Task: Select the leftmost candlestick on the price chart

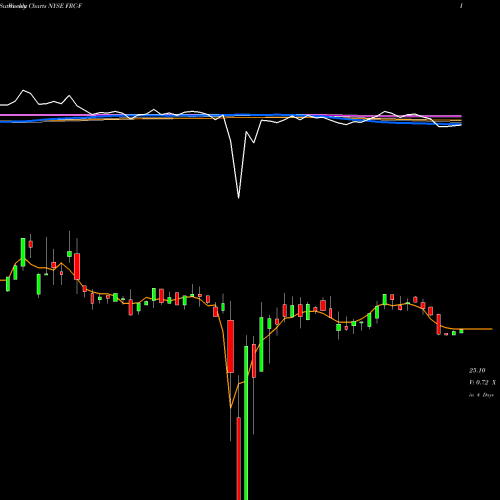Action: 8,284
